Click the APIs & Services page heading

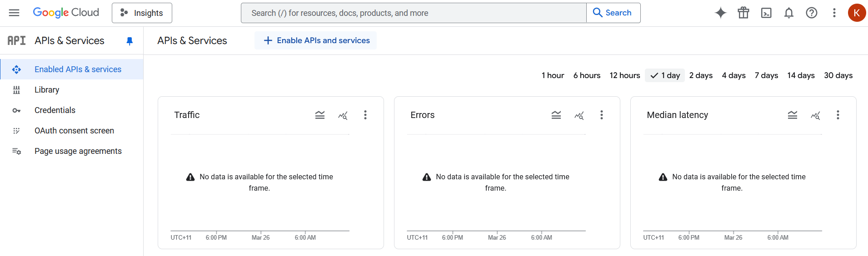click(x=192, y=40)
